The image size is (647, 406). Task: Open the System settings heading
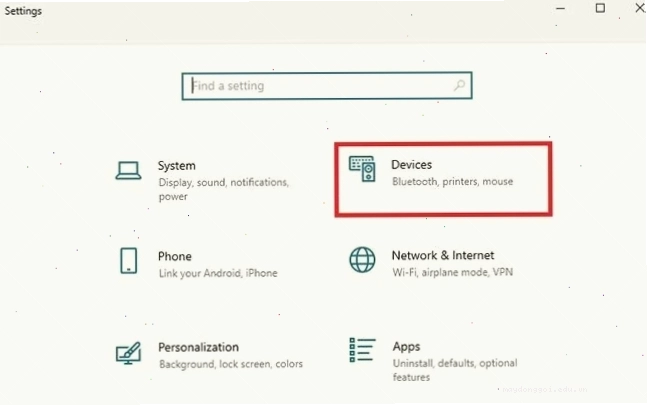pos(177,166)
